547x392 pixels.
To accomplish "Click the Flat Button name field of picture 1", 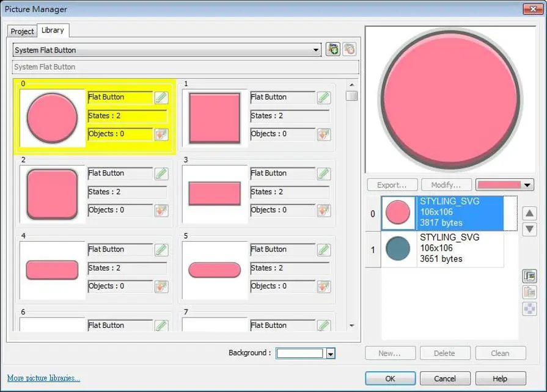I will pyautogui.click(x=283, y=97).
